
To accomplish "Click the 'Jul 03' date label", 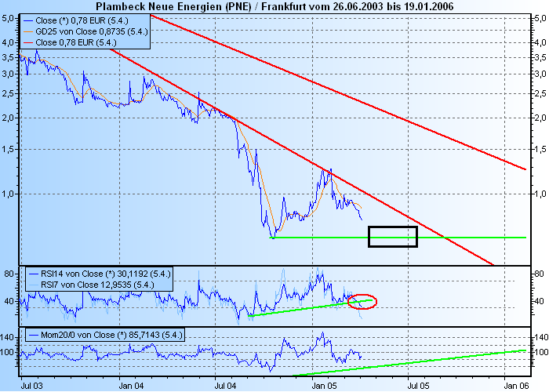I will click(32, 386).
